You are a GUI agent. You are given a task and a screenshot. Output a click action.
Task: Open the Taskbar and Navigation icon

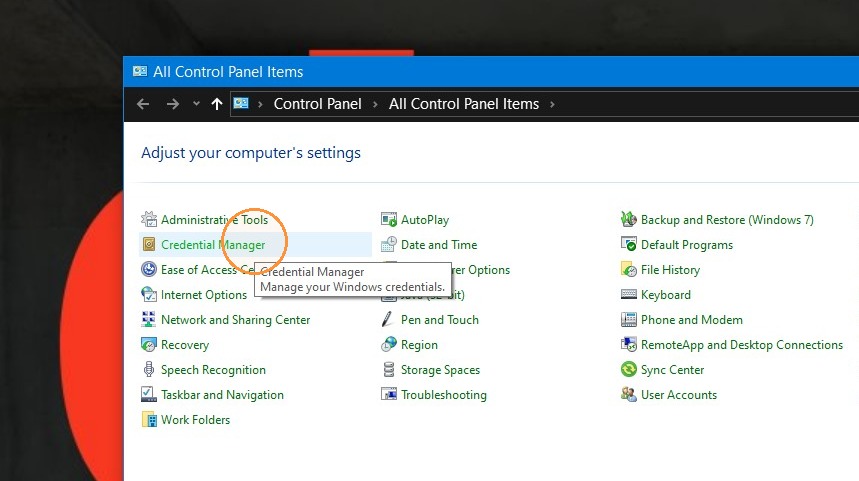148,394
